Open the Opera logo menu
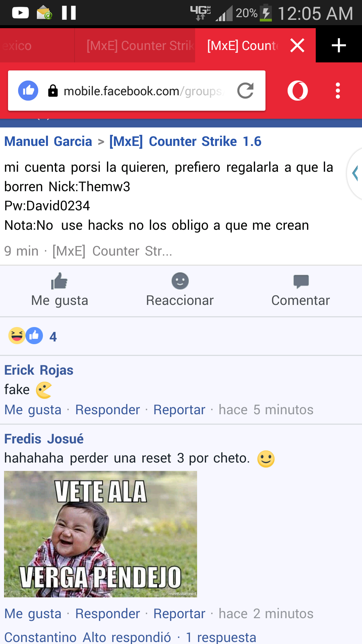362x644 pixels. coord(298,91)
